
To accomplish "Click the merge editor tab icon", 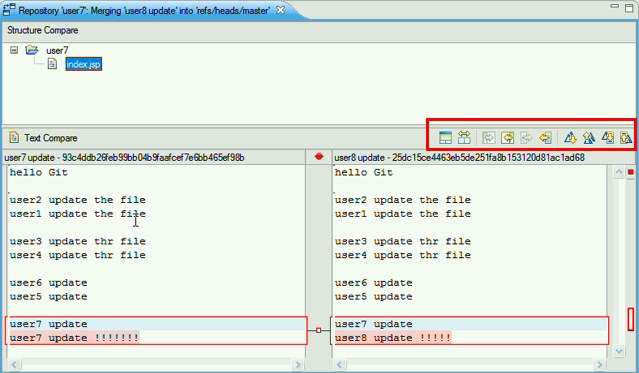I will coord(9,10).
